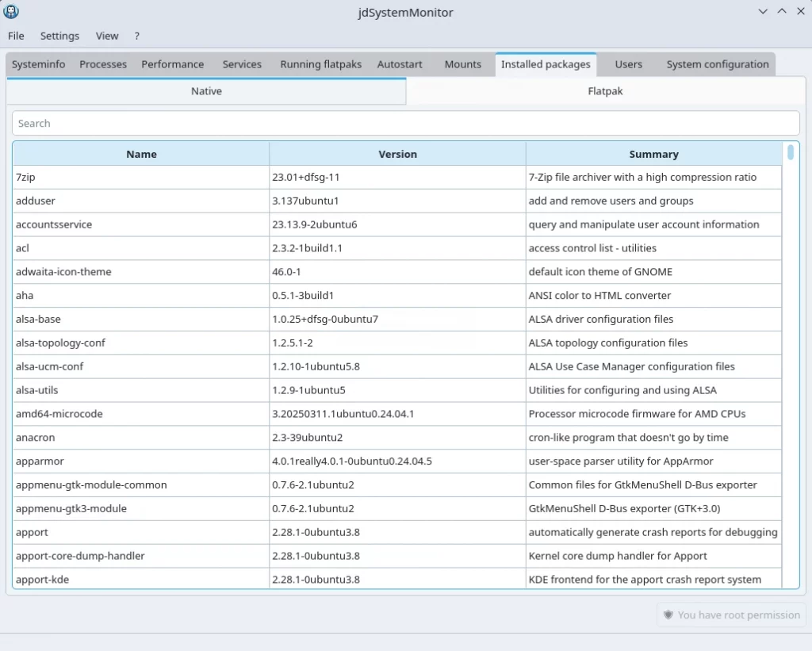812x651 pixels.
Task: Open the question mark help menu
Action: click(137, 36)
